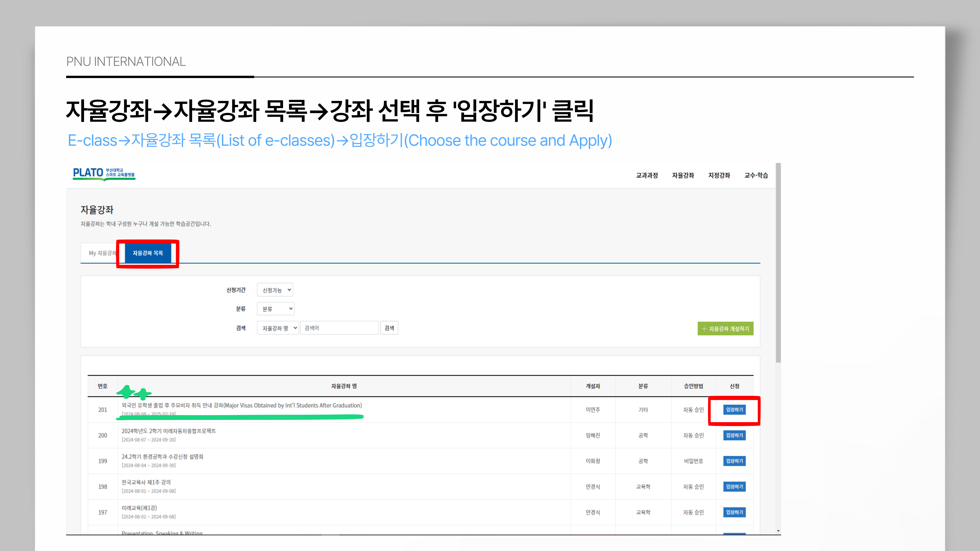The width and height of the screenshot is (980, 551).
Task: Click 입장하기 for course 201
Action: [x=734, y=410]
